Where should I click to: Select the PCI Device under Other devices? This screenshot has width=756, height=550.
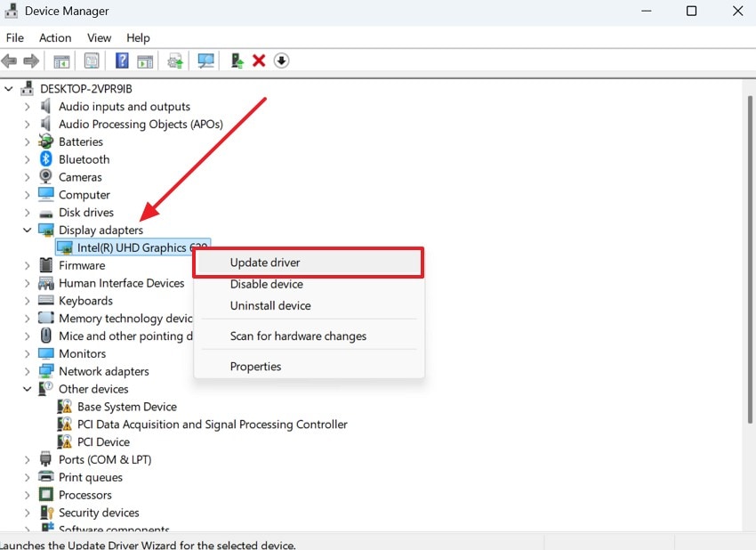[x=104, y=441]
